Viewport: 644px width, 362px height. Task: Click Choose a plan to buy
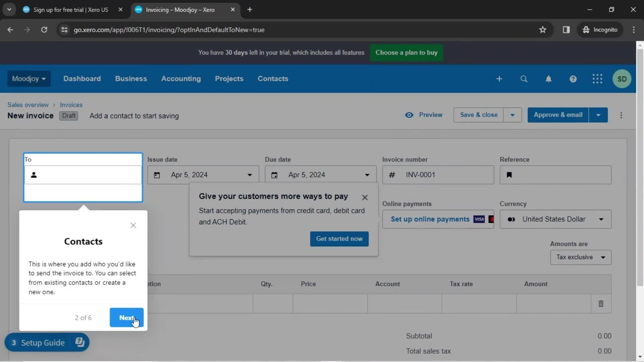pos(406,53)
